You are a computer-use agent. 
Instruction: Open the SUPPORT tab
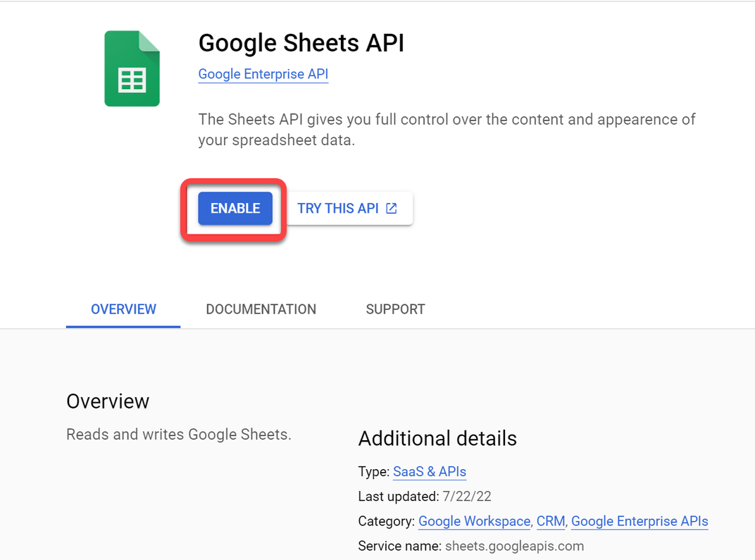point(395,309)
